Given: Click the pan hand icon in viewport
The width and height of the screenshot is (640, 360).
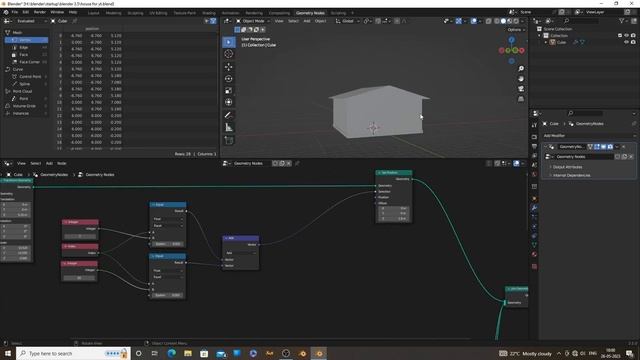Looking at the screenshot, I should (x=521, y=79).
